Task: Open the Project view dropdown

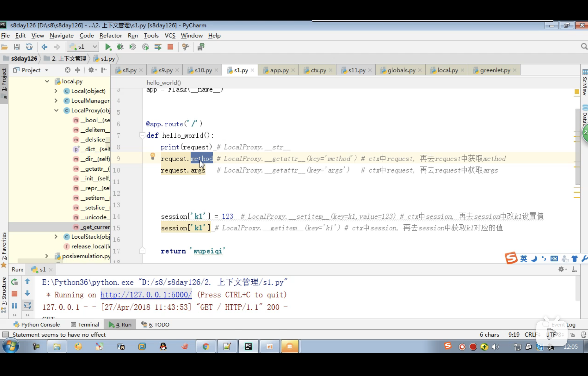Action: pos(31,70)
